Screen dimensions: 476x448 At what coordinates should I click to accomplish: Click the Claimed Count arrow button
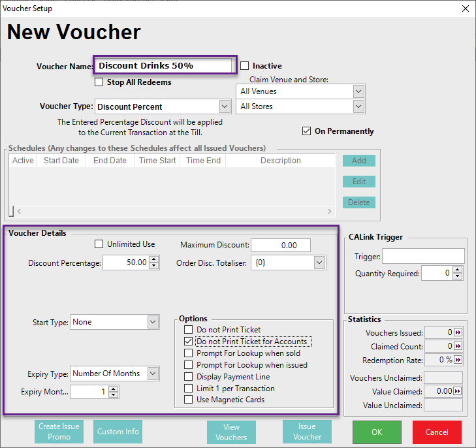(458, 347)
